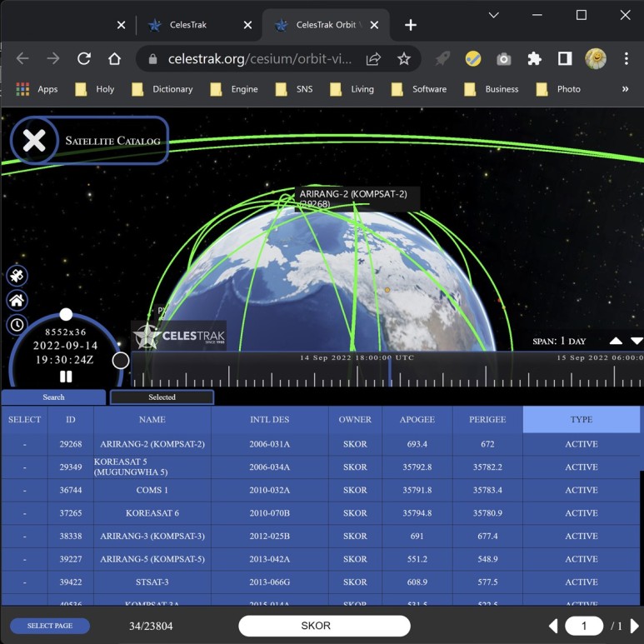This screenshot has height=644, width=644.
Task: Click the SELECT column header
Action: coord(25,419)
